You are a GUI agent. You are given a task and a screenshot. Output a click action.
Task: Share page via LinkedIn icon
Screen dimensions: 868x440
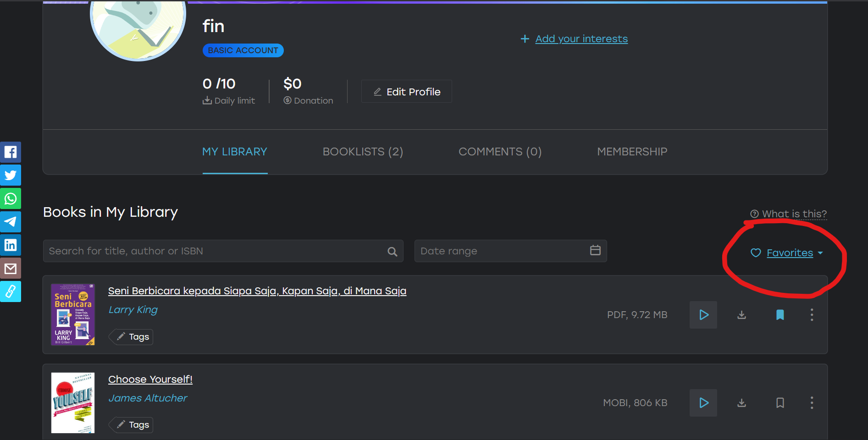click(x=11, y=245)
